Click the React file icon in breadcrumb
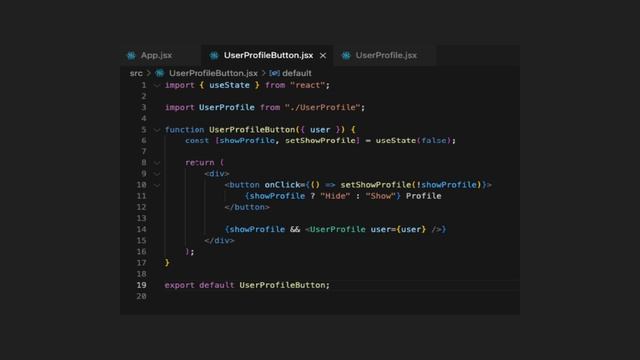The width and height of the screenshot is (640, 360). pyautogui.click(x=160, y=73)
